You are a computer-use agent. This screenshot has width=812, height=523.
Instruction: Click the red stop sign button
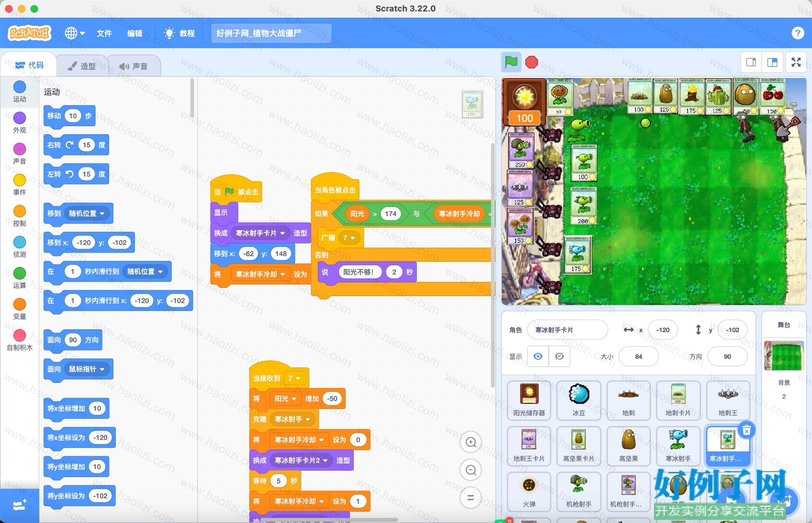click(x=531, y=62)
